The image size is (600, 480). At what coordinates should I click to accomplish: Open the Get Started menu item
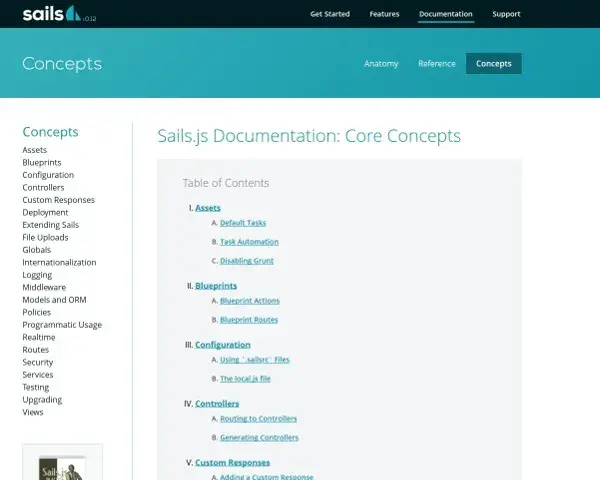click(x=330, y=14)
